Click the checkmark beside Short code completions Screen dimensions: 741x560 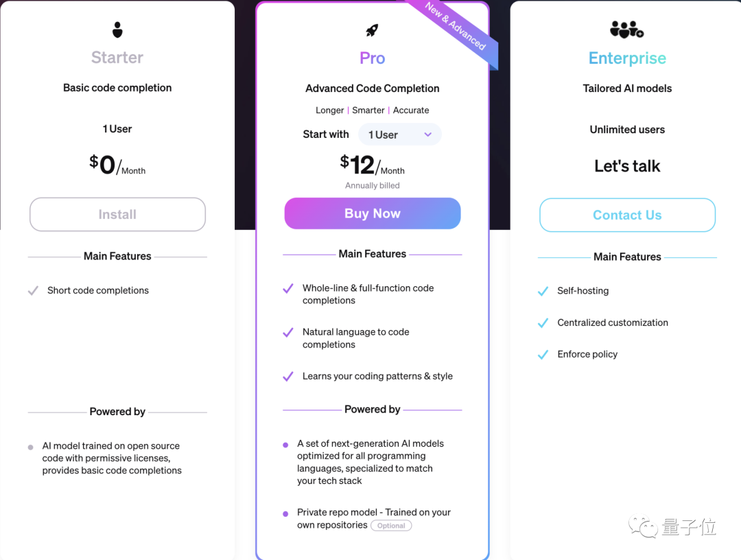pyautogui.click(x=32, y=290)
